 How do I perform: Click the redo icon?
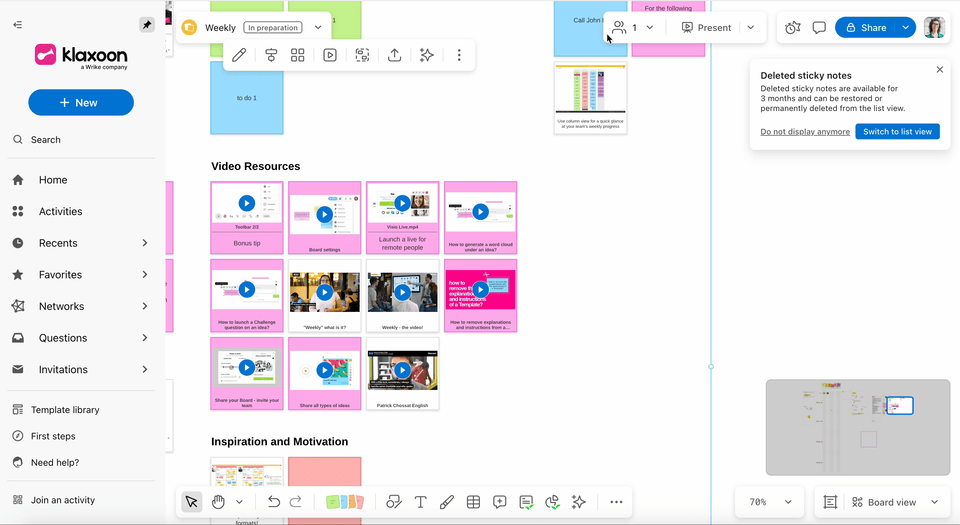coord(296,502)
